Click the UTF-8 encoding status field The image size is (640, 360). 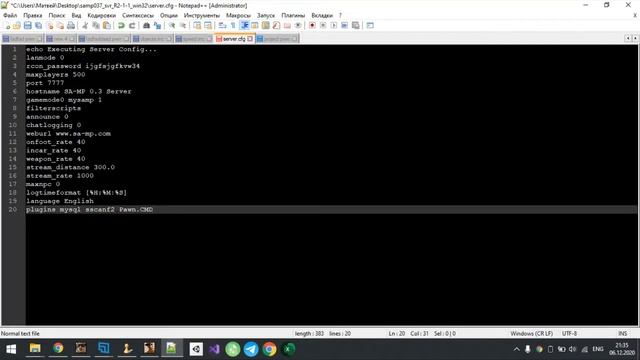pyautogui.click(x=569, y=333)
